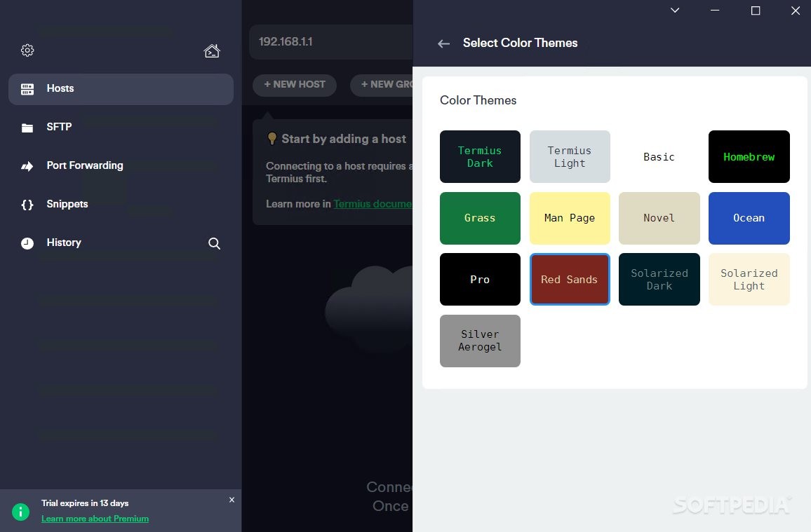Screen dimensions: 811x532
Task: Minimize the Termius window
Action: [715, 11]
